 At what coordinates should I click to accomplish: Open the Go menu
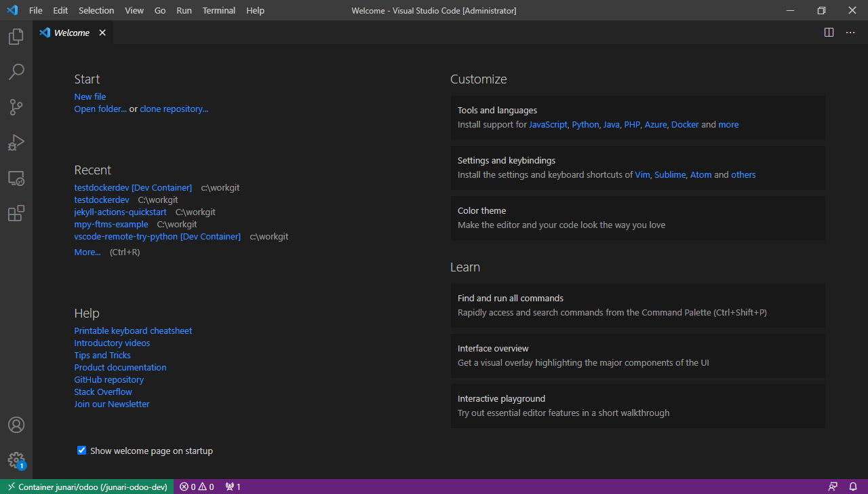[x=160, y=10]
